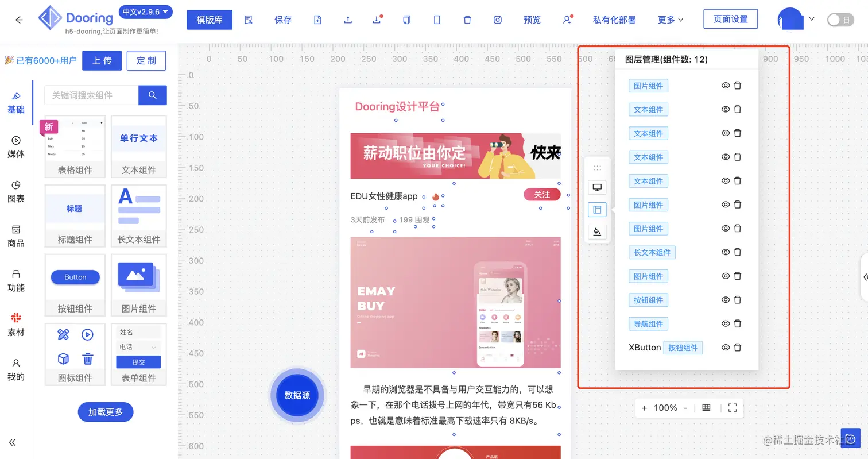
Task: Hide the XButton layer with its eye icon
Action: pos(726,348)
